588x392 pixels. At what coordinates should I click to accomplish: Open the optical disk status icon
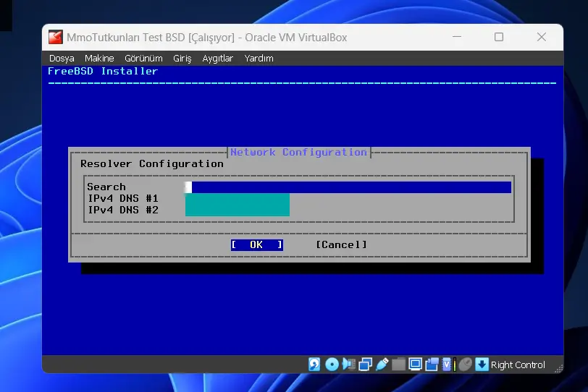[x=332, y=364]
